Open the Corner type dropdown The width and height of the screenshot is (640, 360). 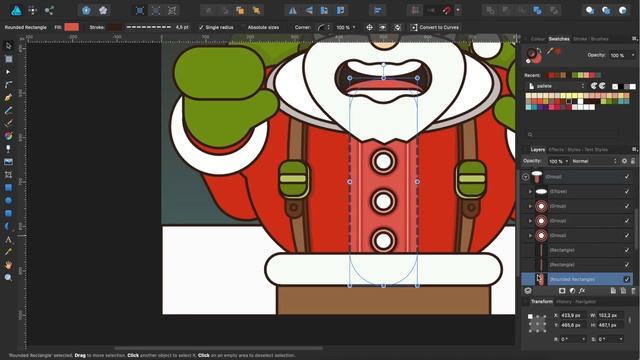click(324, 27)
